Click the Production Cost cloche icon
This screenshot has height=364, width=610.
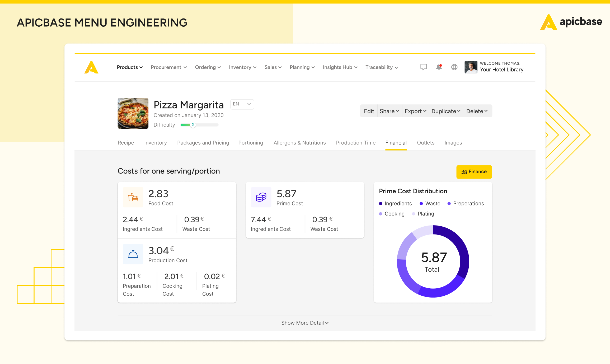click(x=133, y=254)
